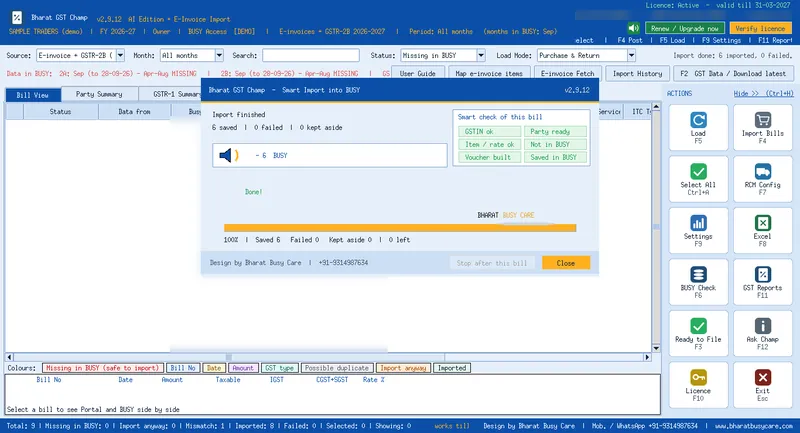Click F2 GST Data / Download latest

click(733, 73)
